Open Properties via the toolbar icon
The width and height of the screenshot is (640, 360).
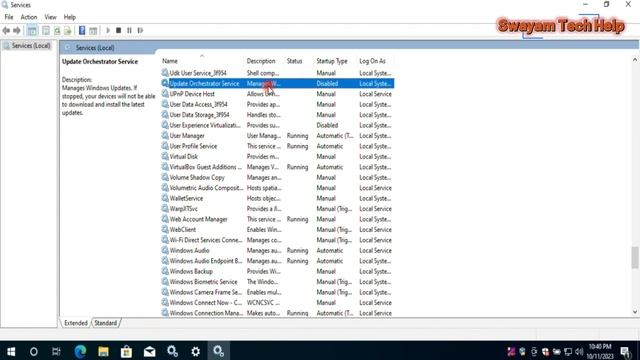coord(46,31)
